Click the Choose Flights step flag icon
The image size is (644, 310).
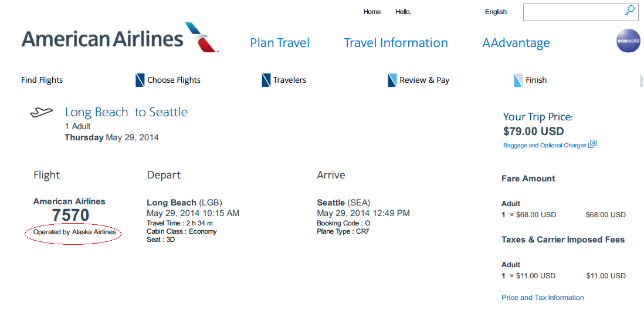click(140, 80)
